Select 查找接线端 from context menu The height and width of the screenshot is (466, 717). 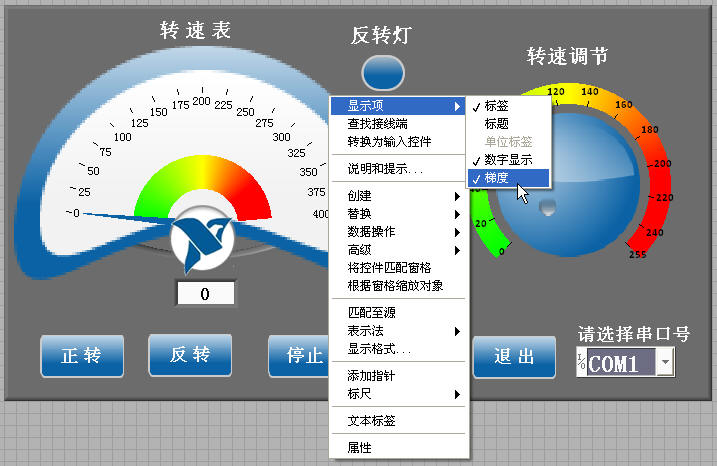[376, 124]
